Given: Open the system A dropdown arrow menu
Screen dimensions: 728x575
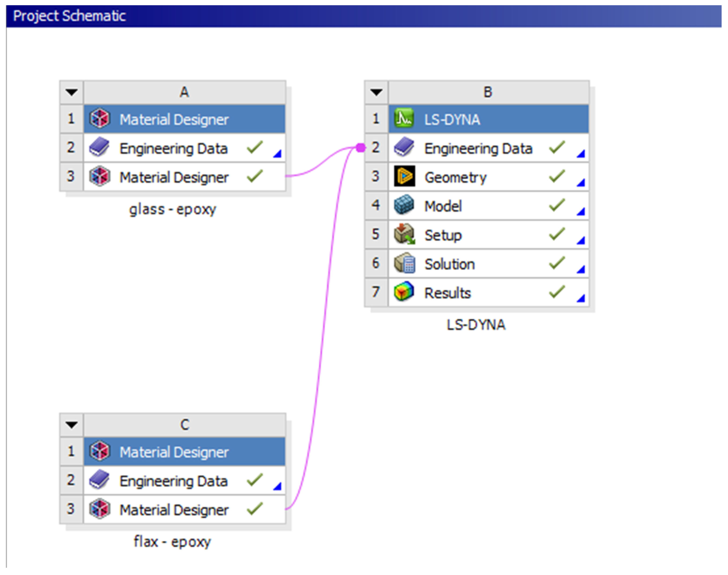Looking at the screenshot, I should point(71,92).
